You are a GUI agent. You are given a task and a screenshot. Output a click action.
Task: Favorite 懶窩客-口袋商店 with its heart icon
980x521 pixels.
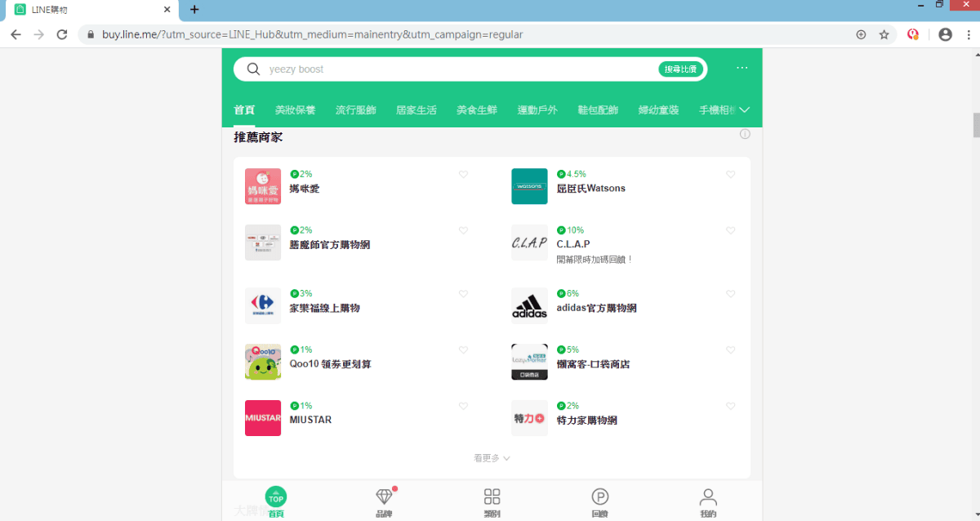point(731,350)
